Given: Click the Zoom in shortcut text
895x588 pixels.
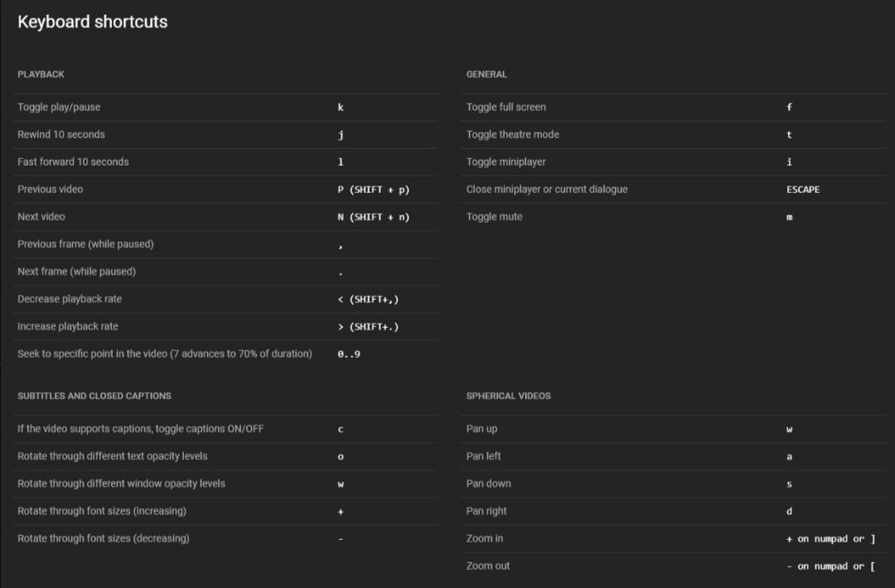Looking at the screenshot, I should pos(830,539).
